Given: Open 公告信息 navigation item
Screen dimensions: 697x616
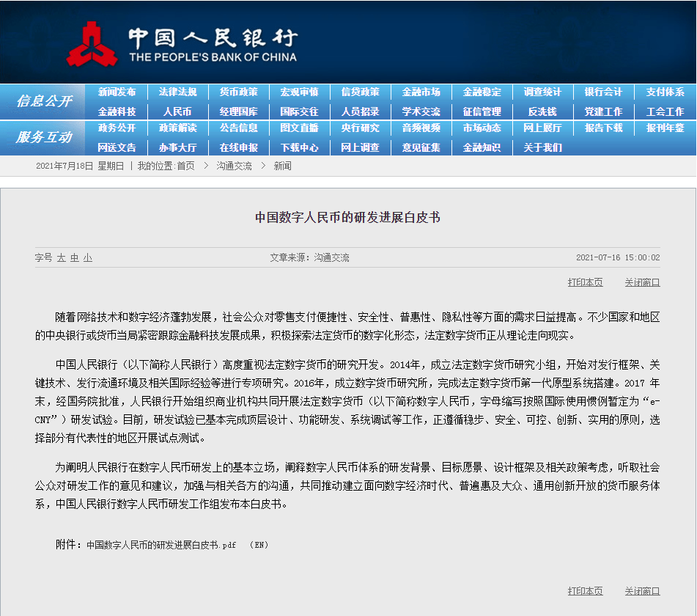Looking at the screenshot, I should pyautogui.click(x=238, y=128).
